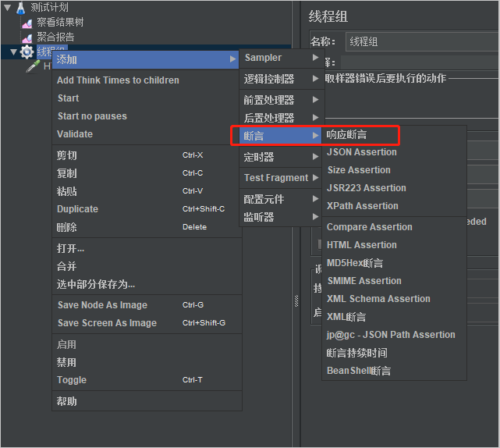The image size is (500, 448).
Task: Select MD5Hex断言 entry
Action: tap(394, 263)
